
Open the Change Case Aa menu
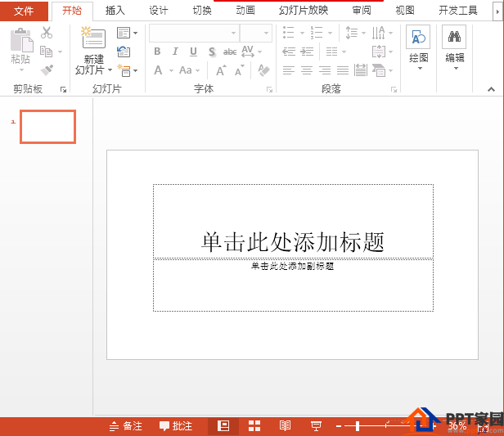pyautogui.click(x=189, y=70)
